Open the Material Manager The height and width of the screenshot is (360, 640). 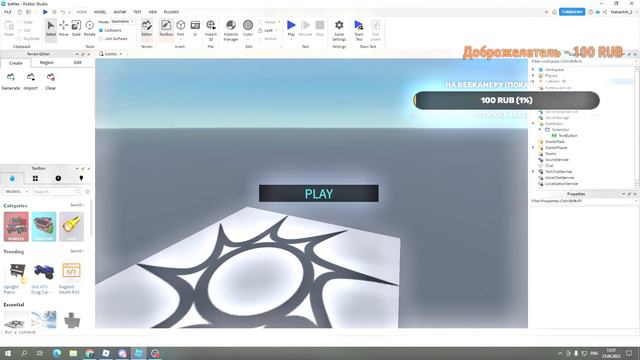(231, 30)
